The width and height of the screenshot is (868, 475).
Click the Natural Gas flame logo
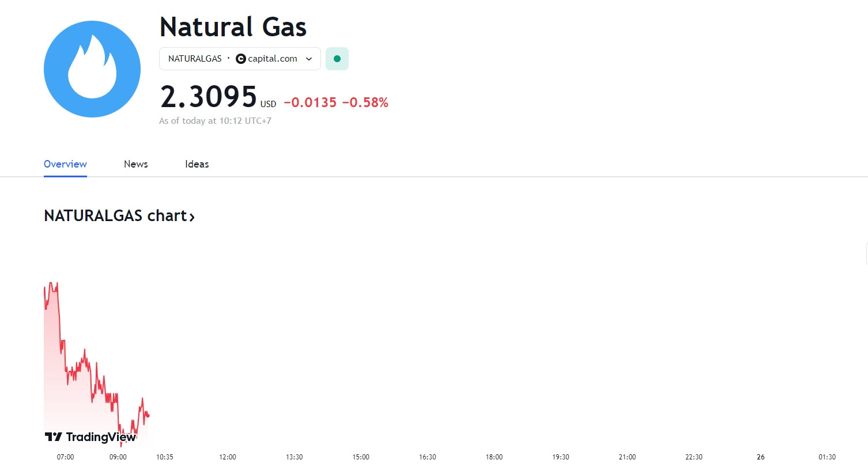pos(92,69)
